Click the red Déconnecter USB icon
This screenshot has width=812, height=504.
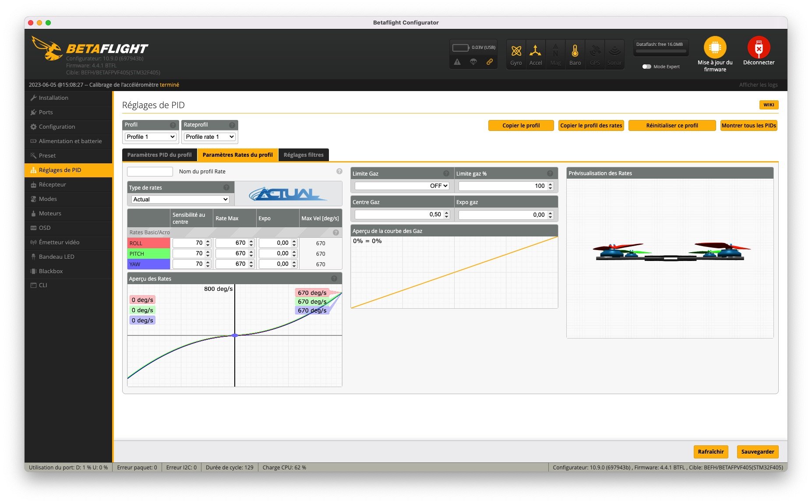pos(759,47)
